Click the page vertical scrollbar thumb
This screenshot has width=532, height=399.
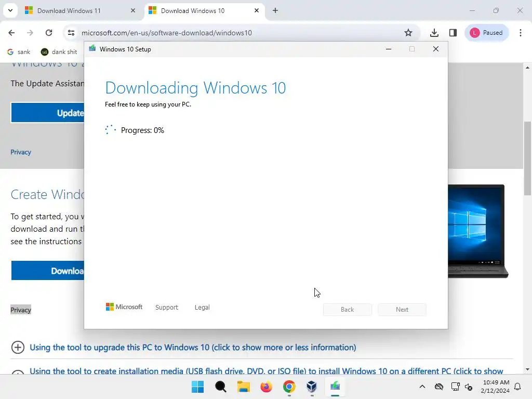coord(527,158)
